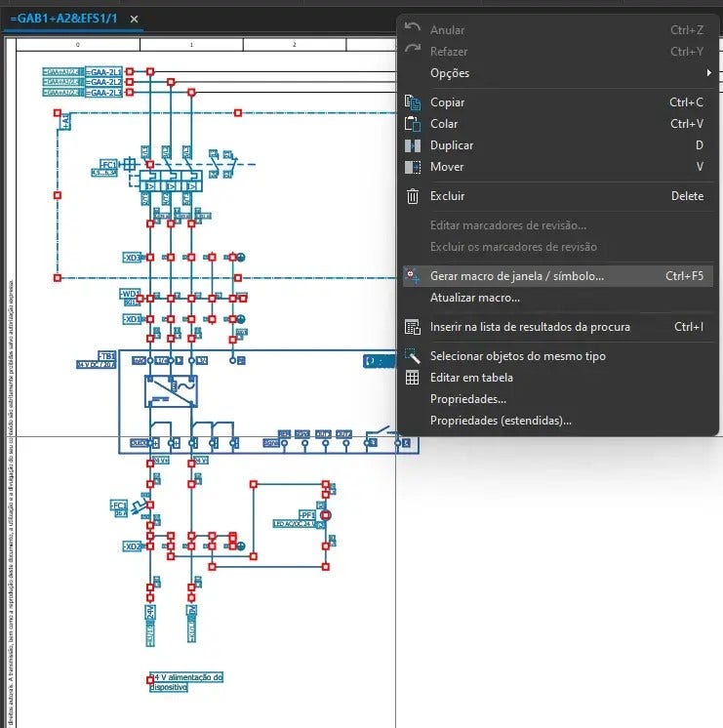Click the '24 V alimentação do dispositivo' text
Screen dimensions: 723x728
click(x=186, y=681)
